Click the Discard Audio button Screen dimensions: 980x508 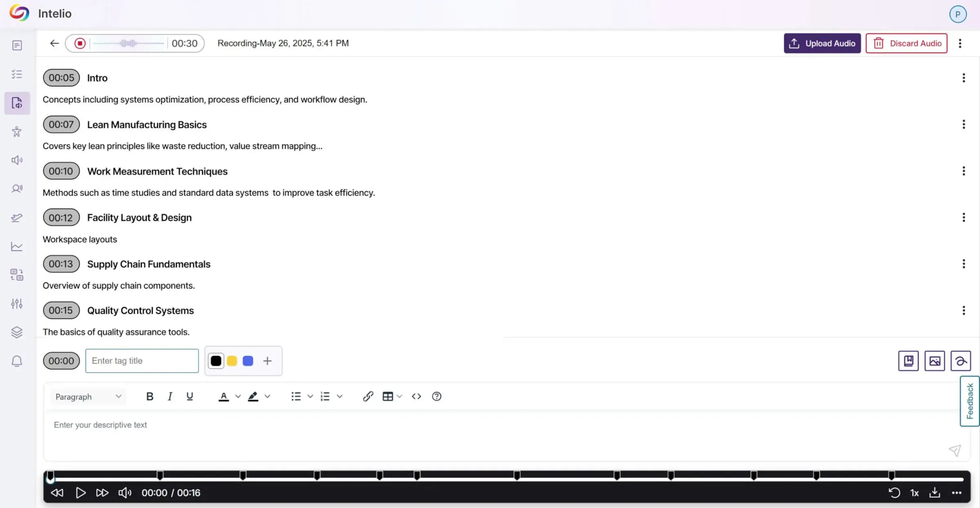pyautogui.click(x=906, y=43)
